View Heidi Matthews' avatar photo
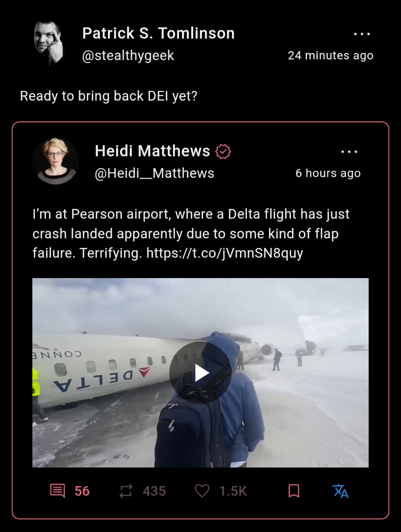 click(56, 161)
